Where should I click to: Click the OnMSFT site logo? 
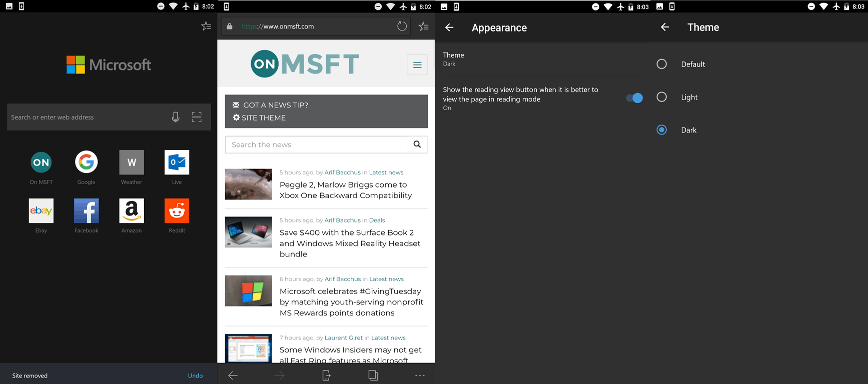click(305, 64)
